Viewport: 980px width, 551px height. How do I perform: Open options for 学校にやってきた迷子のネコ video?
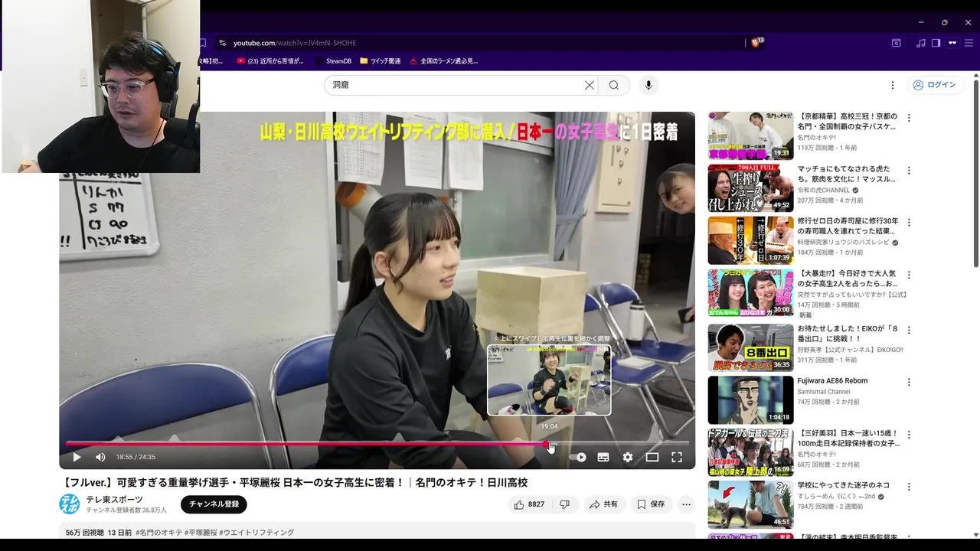click(909, 486)
